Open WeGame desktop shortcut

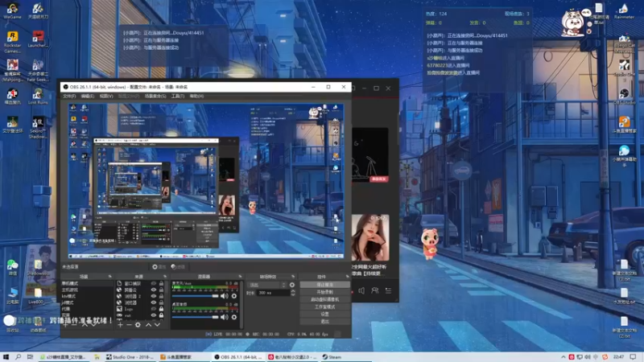12,11
